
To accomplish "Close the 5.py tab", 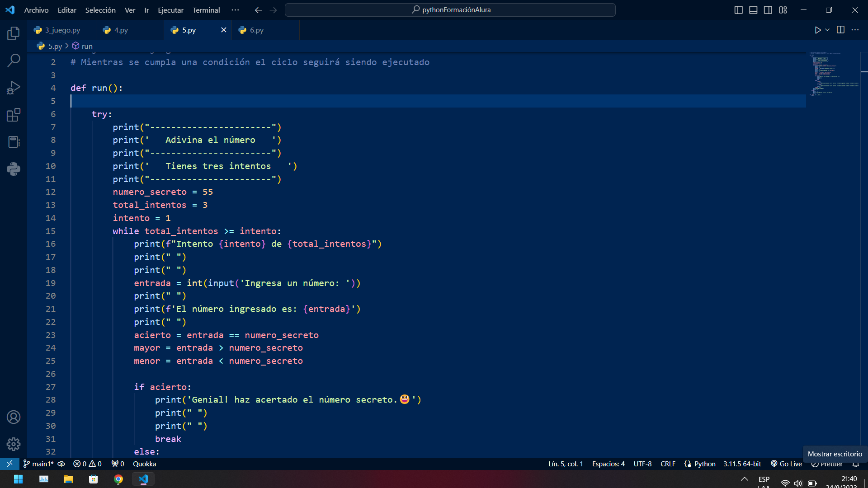I will 223,30.
